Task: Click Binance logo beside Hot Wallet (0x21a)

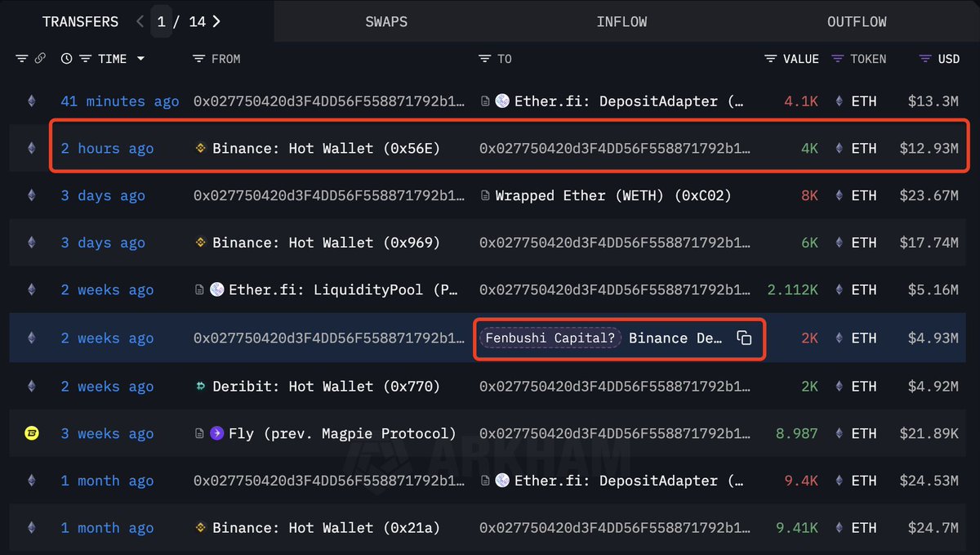Action: coord(200,528)
